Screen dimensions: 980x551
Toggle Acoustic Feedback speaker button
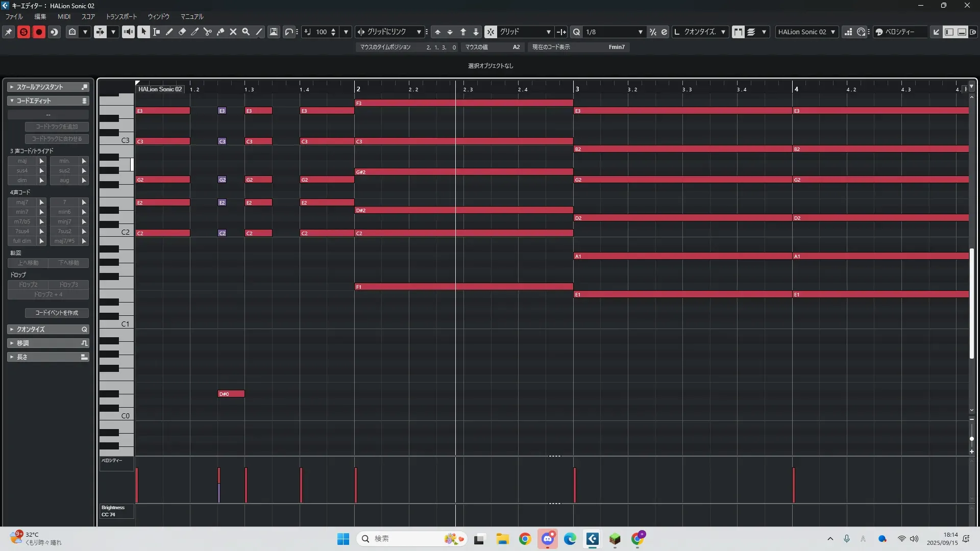tap(128, 32)
